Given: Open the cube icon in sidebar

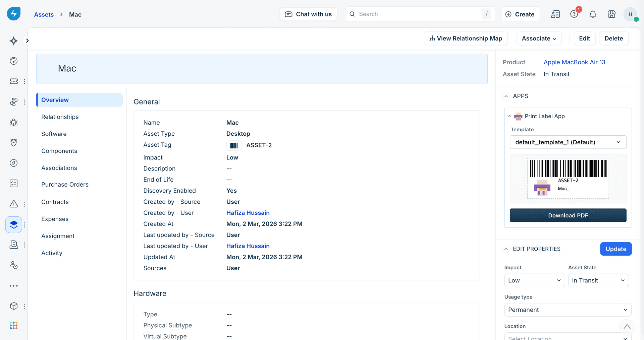Looking at the screenshot, I should pos(14,306).
